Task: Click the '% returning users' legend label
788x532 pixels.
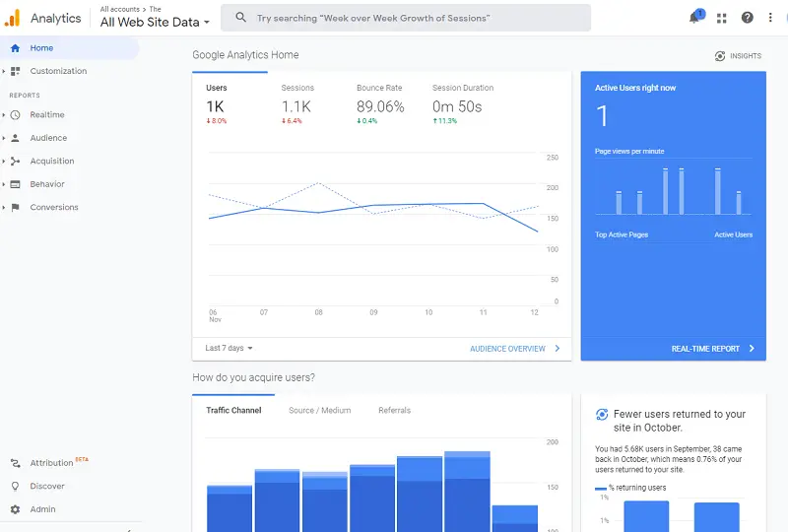Action: (x=637, y=488)
